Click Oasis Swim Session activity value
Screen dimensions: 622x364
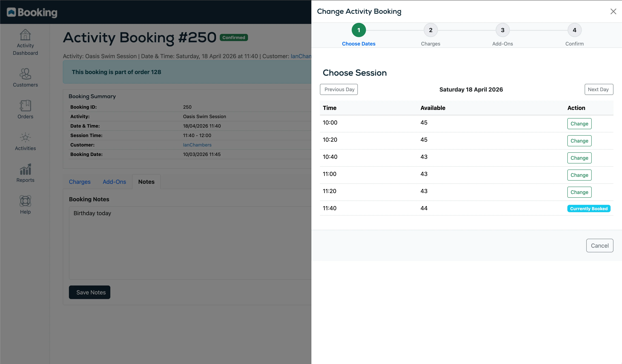(204, 116)
